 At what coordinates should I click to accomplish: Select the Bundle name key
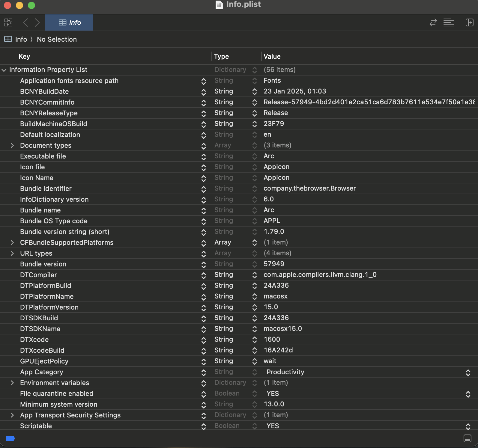tap(40, 210)
